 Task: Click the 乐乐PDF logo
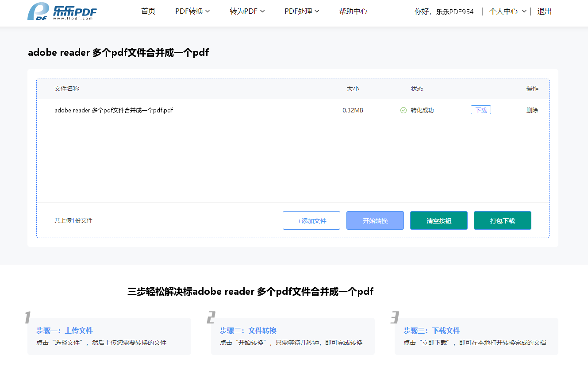tap(62, 12)
